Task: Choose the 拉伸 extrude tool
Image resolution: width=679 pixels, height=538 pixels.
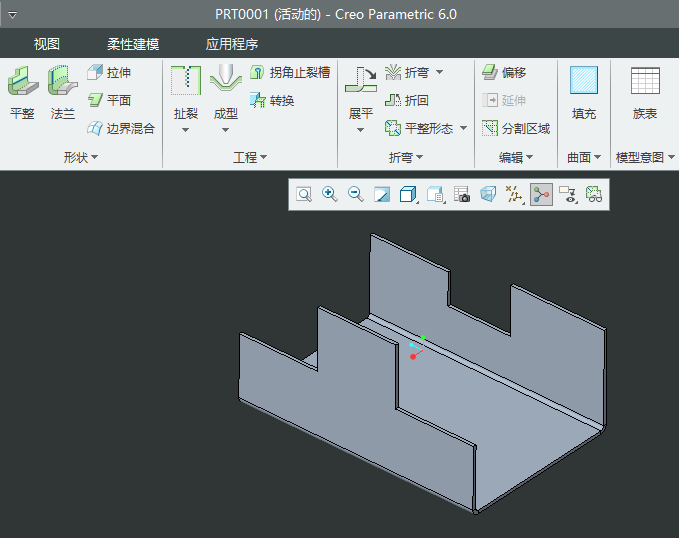Action: [109, 72]
